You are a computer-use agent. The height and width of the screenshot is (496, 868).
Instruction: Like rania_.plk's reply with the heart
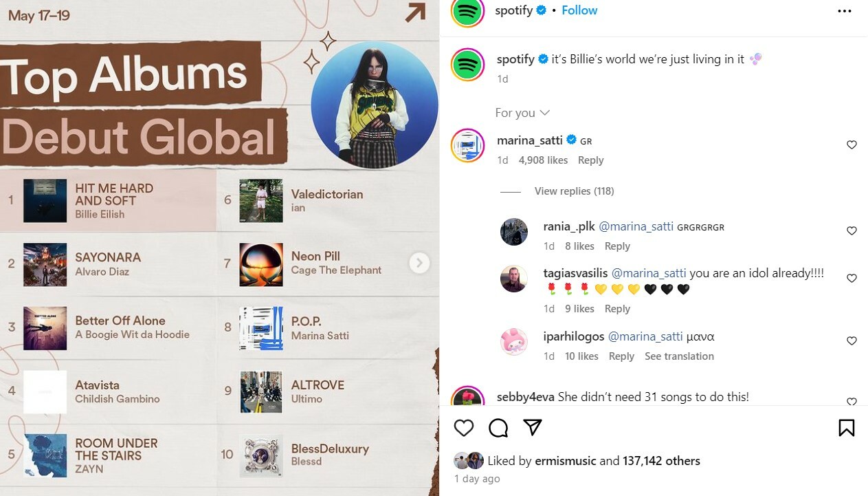(x=852, y=230)
